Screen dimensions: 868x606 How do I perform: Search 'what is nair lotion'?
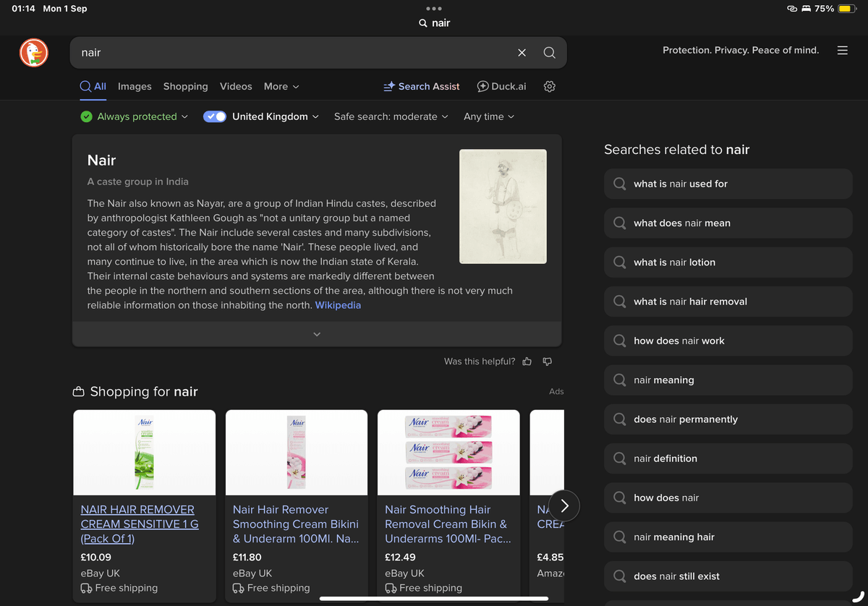coord(728,263)
